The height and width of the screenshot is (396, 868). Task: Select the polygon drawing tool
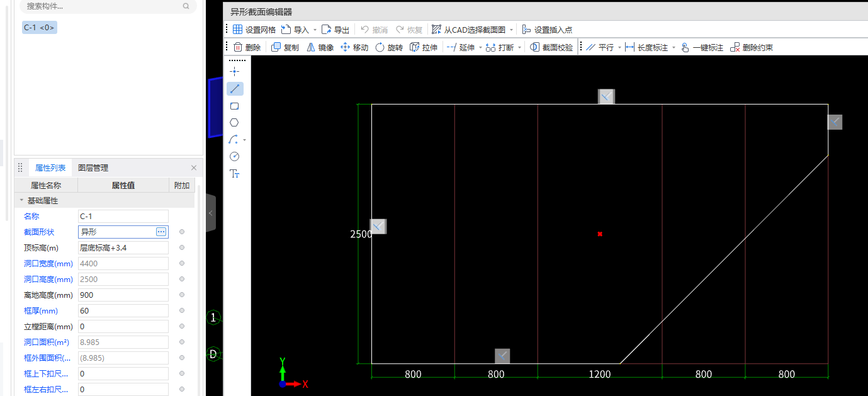click(x=235, y=123)
